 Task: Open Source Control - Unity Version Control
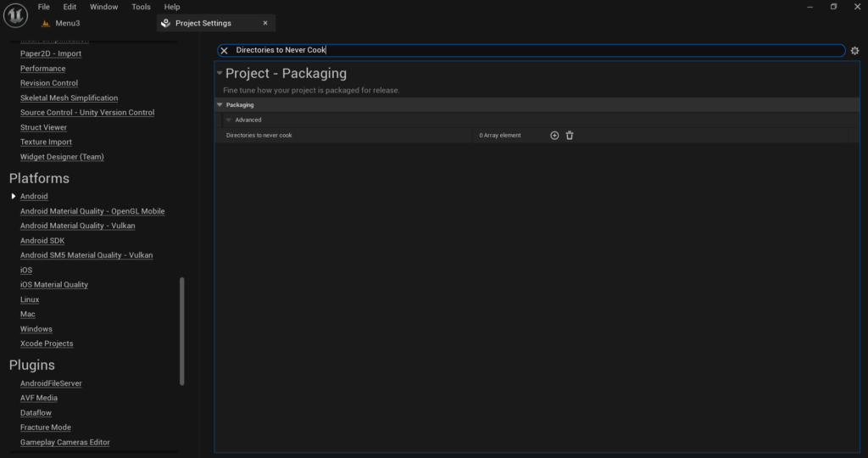coord(87,113)
